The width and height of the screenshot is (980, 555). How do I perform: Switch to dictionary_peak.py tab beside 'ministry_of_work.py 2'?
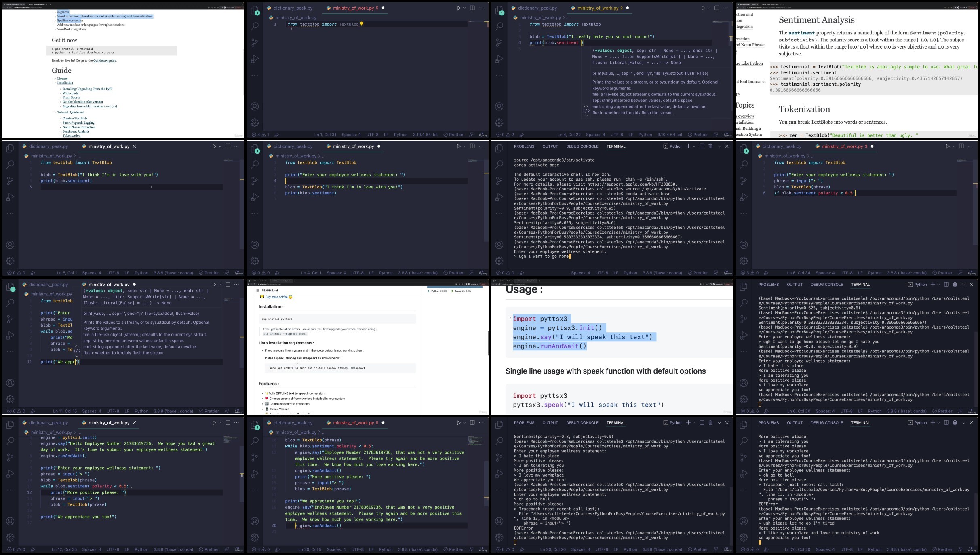[533, 8]
